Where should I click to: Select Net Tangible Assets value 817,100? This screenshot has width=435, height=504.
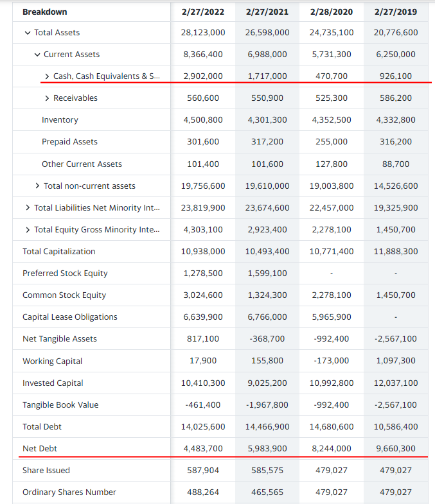click(x=203, y=339)
